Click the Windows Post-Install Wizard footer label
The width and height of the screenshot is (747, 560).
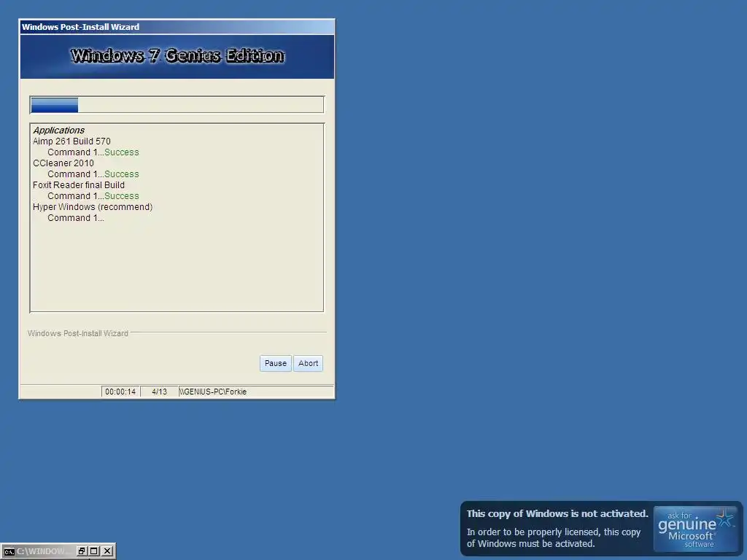coord(77,333)
